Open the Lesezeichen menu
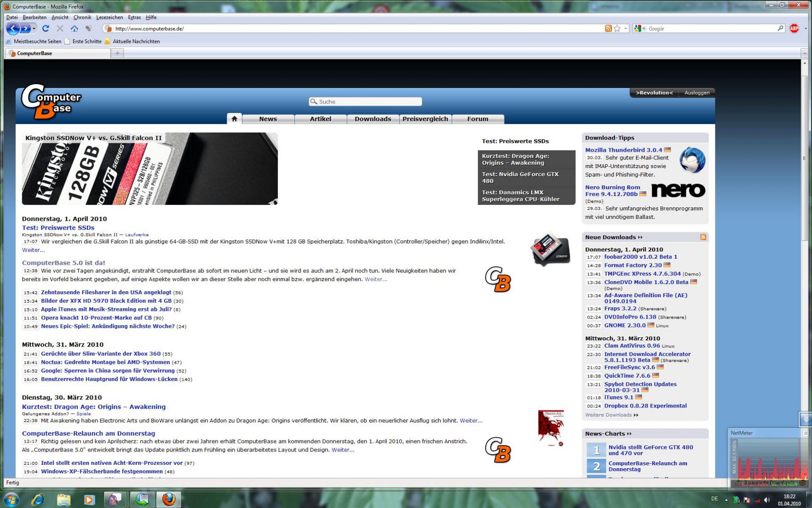This screenshot has width=812, height=508. (x=109, y=18)
